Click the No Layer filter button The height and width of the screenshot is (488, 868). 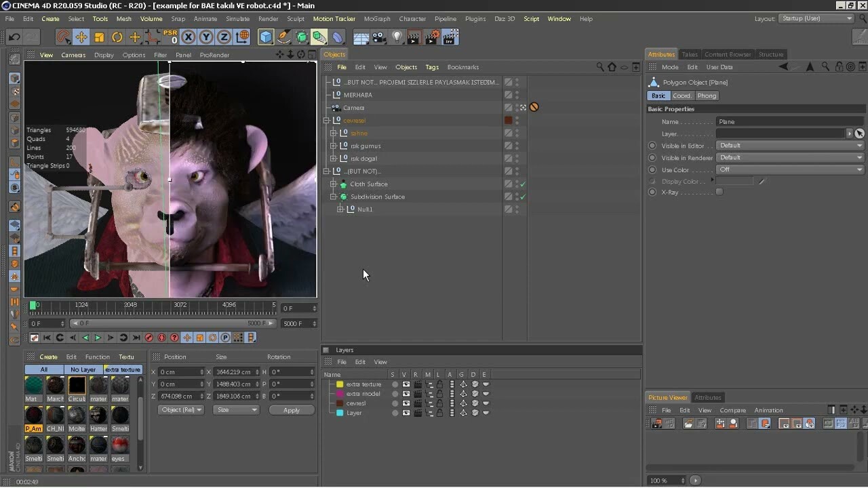(83, 369)
